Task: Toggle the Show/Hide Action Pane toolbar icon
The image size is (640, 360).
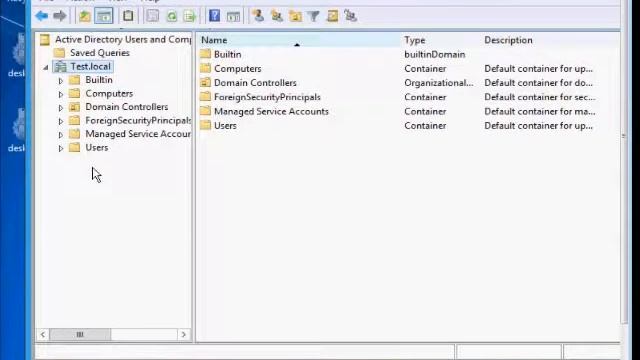Action: pyautogui.click(x=233, y=16)
